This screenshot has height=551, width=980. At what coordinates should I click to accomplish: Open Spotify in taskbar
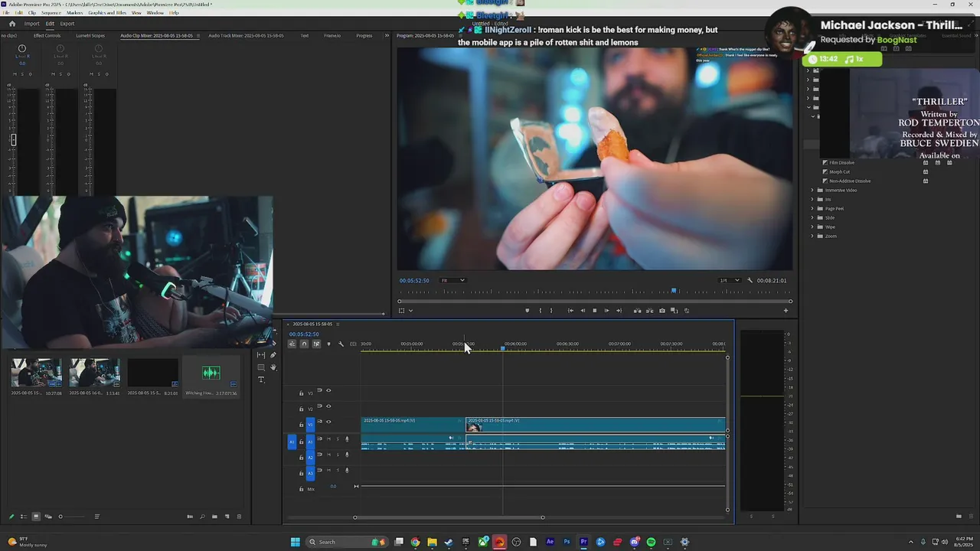point(651,542)
